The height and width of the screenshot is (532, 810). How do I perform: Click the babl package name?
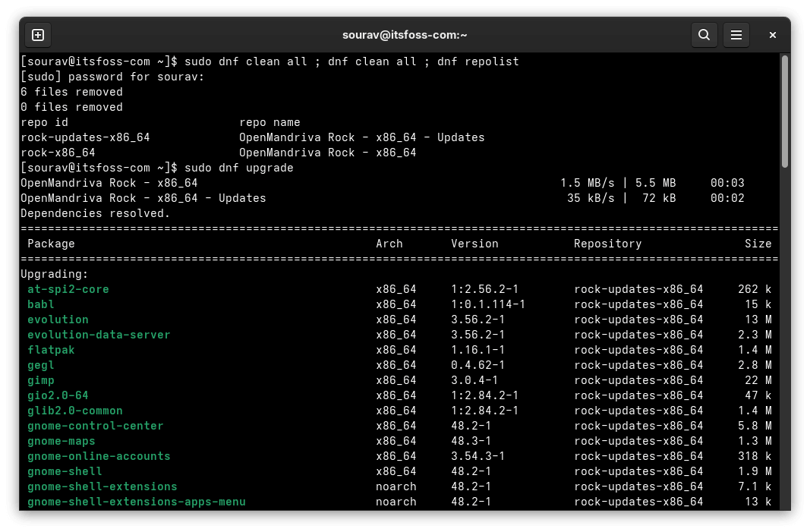[x=40, y=304]
